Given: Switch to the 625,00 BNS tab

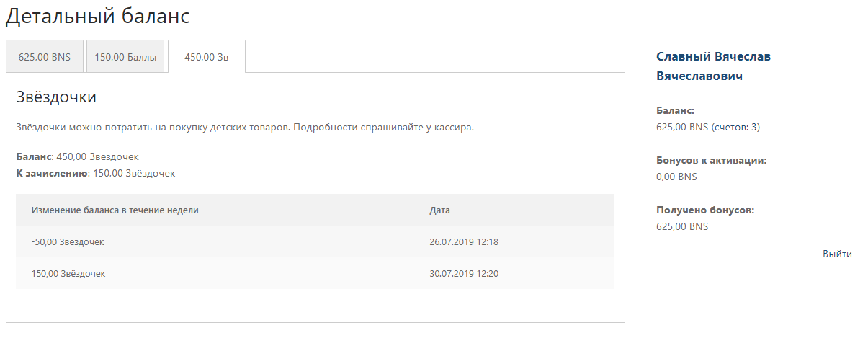Looking at the screenshot, I should coord(45,58).
